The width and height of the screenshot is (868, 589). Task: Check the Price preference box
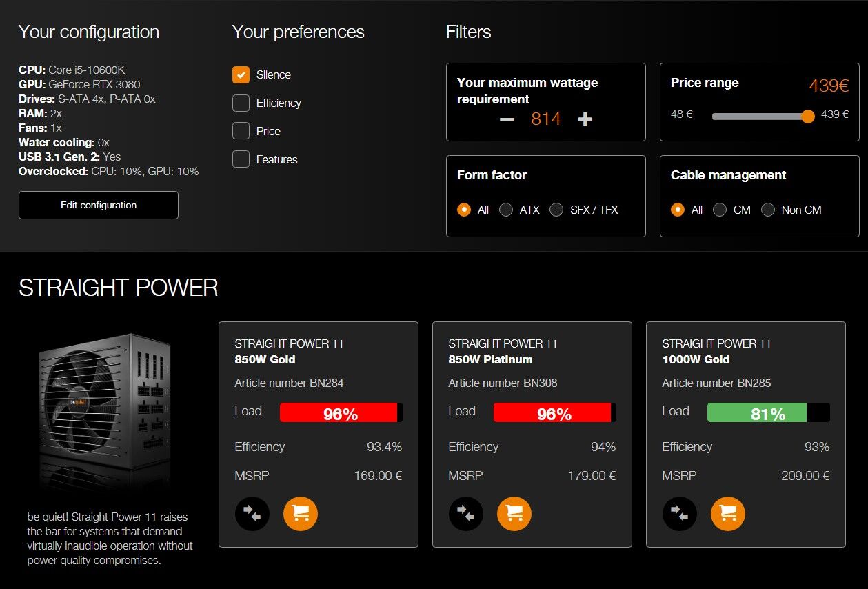click(x=241, y=131)
